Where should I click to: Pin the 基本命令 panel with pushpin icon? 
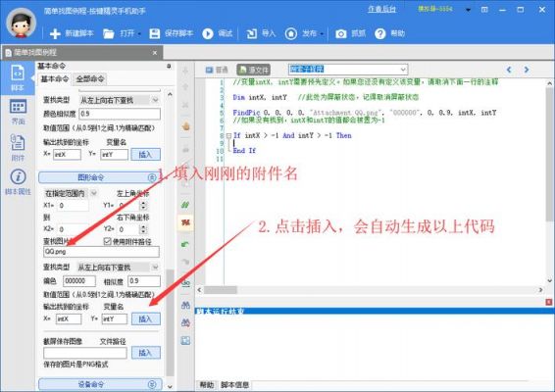tap(169, 67)
